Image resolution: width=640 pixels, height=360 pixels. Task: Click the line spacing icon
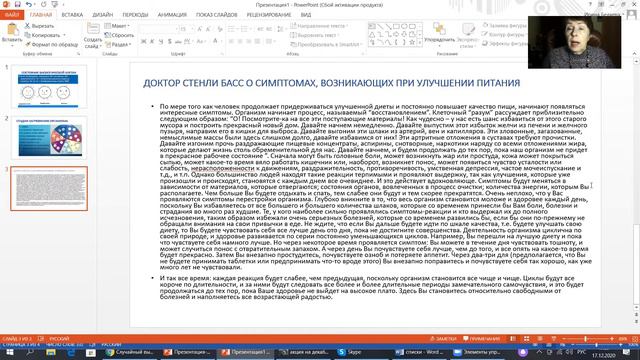(280, 29)
